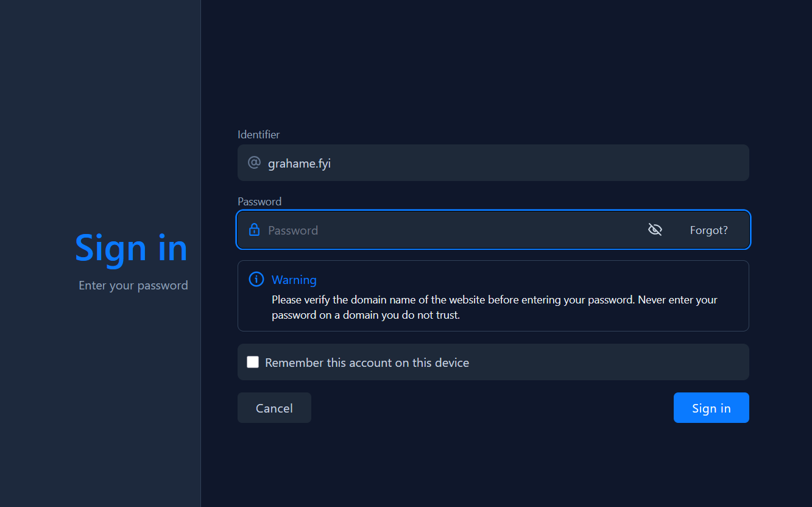The image size is (812, 507).
Task: Click the blue padlock icon
Action: 254,230
